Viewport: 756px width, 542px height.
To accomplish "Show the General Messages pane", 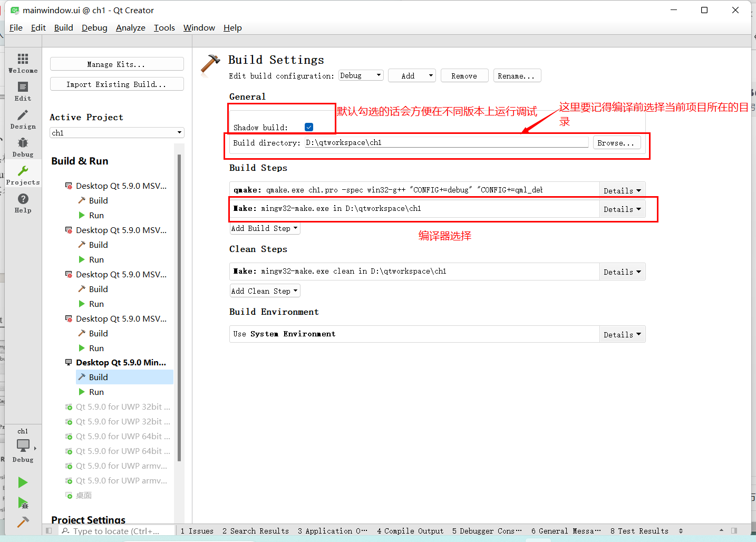I will tap(566, 531).
